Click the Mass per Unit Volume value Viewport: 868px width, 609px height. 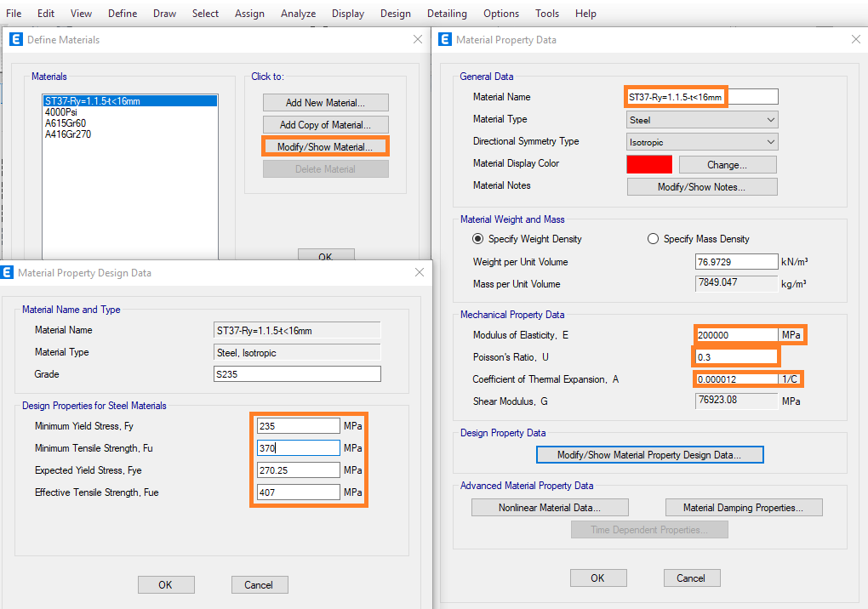(x=736, y=283)
